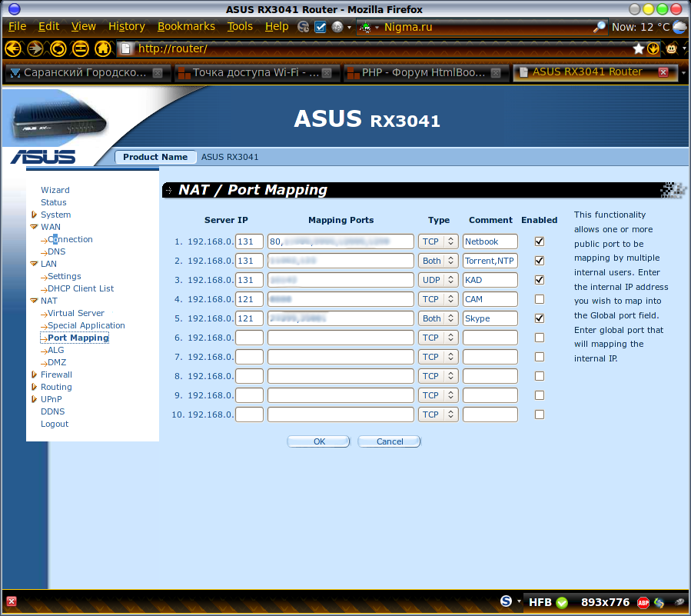
Task: Open the Bookmarks menu
Action: pyautogui.click(x=186, y=27)
